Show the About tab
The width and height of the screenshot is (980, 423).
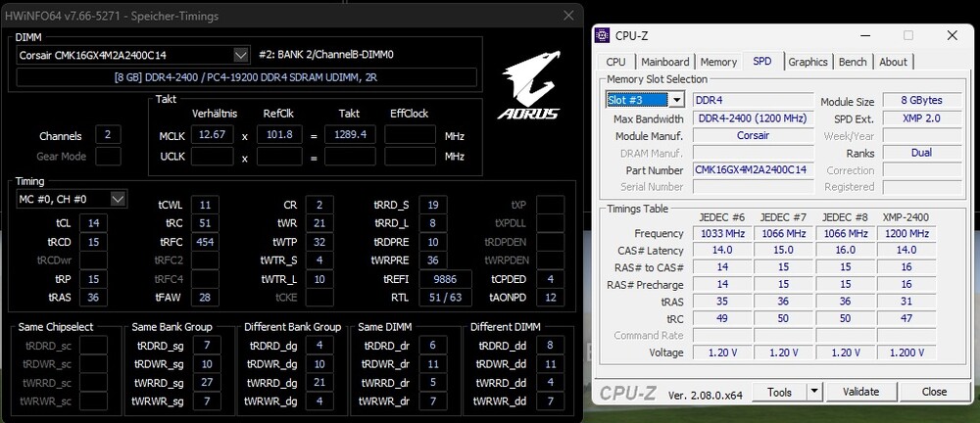tap(893, 62)
